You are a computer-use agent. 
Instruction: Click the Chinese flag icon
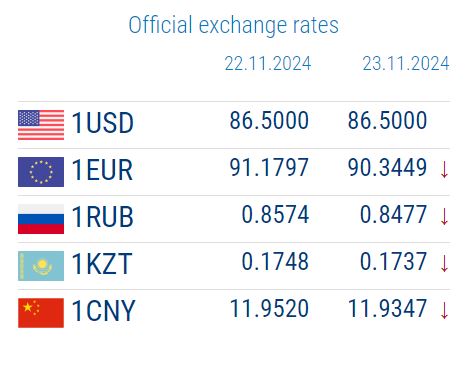(x=41, y=313)
